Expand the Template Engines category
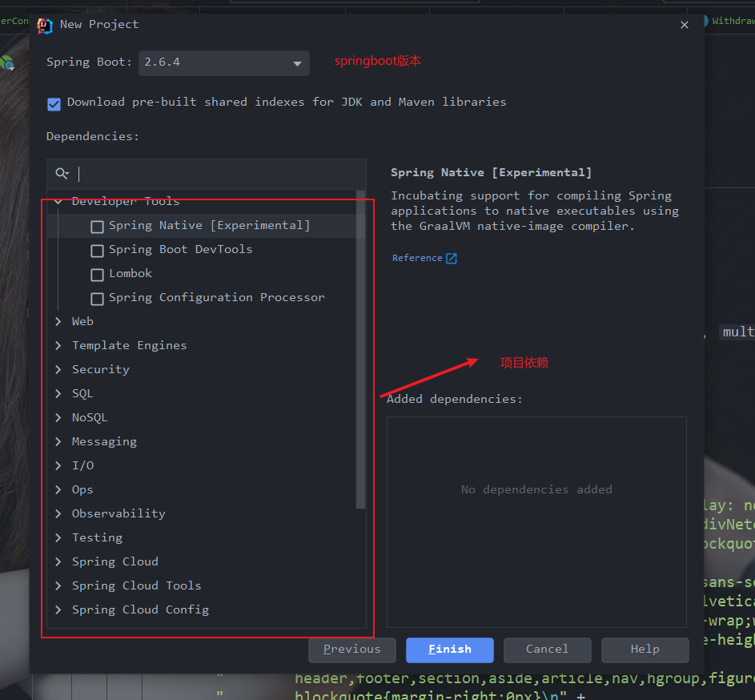This screenshot has height=700, width=755. point(58,345)
